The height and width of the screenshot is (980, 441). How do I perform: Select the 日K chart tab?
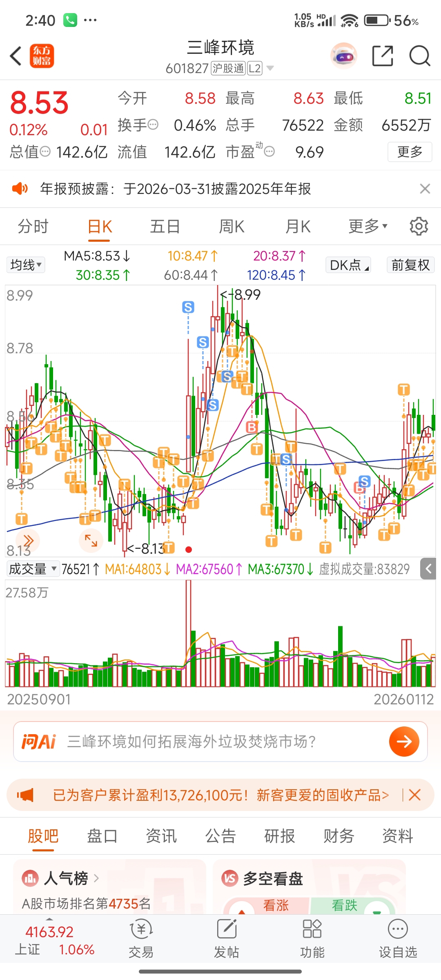point(100,226)
